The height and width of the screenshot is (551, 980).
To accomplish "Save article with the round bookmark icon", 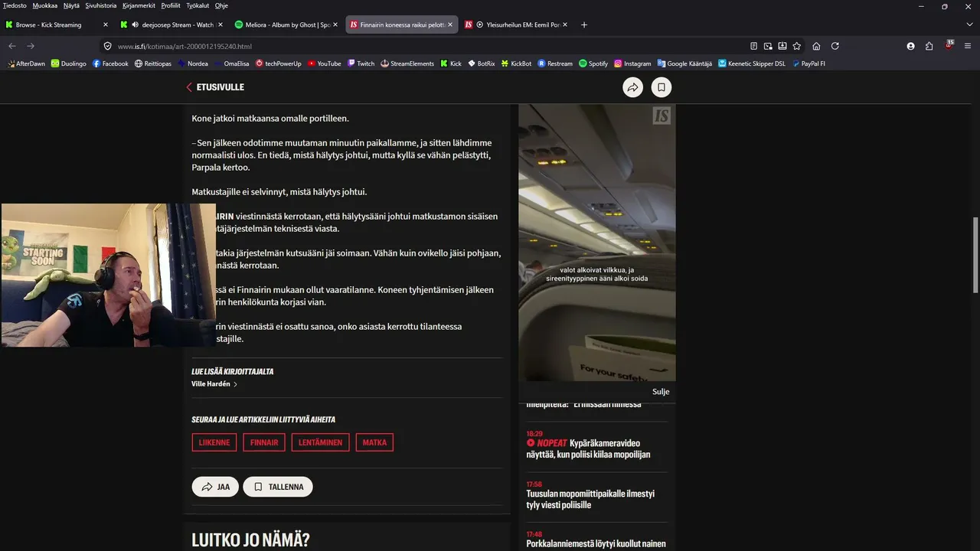I will pos(661,87).
